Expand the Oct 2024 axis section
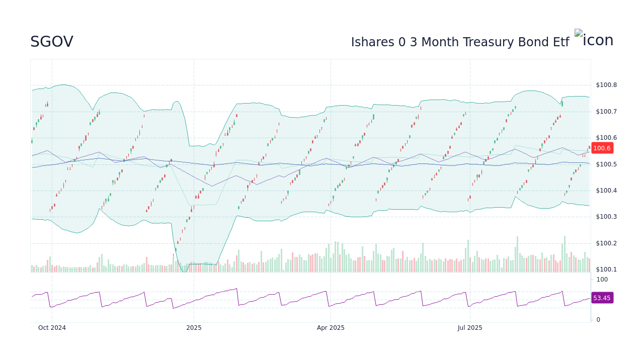The width and height of the screenshot is (644, 362). 52,327
